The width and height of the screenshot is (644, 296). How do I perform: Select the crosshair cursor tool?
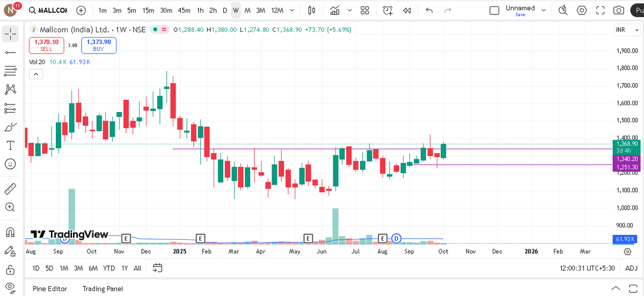tap(10, 34)
